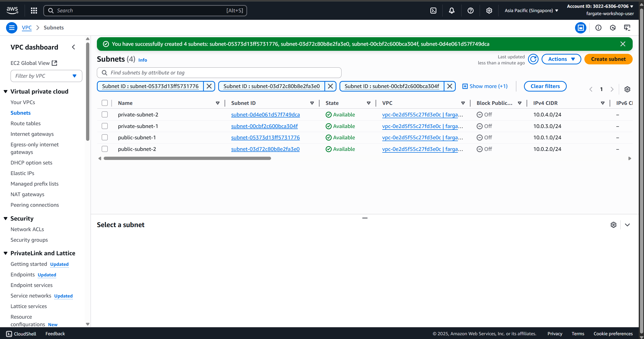The height and width of the screenshot is (339, 644).
Task: Click the split panel resize handle
Action: (x=365, y=218)
